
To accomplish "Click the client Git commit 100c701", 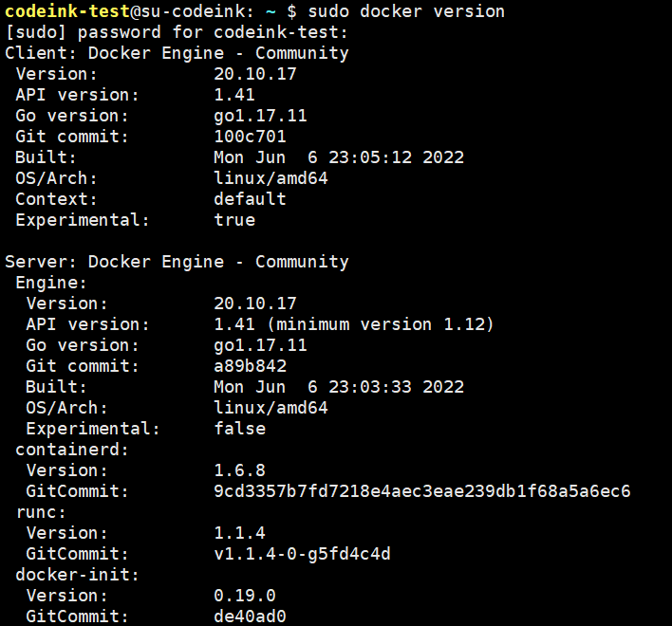I will coord(250,137).
